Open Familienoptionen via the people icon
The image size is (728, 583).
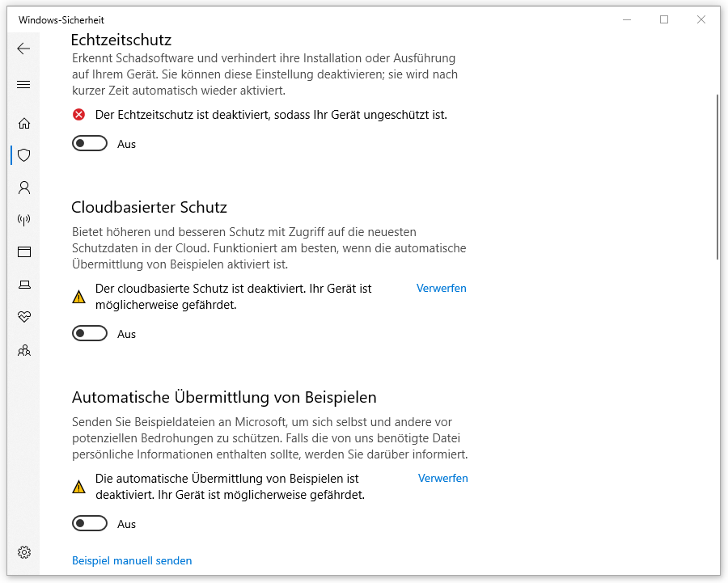[23, 349]
